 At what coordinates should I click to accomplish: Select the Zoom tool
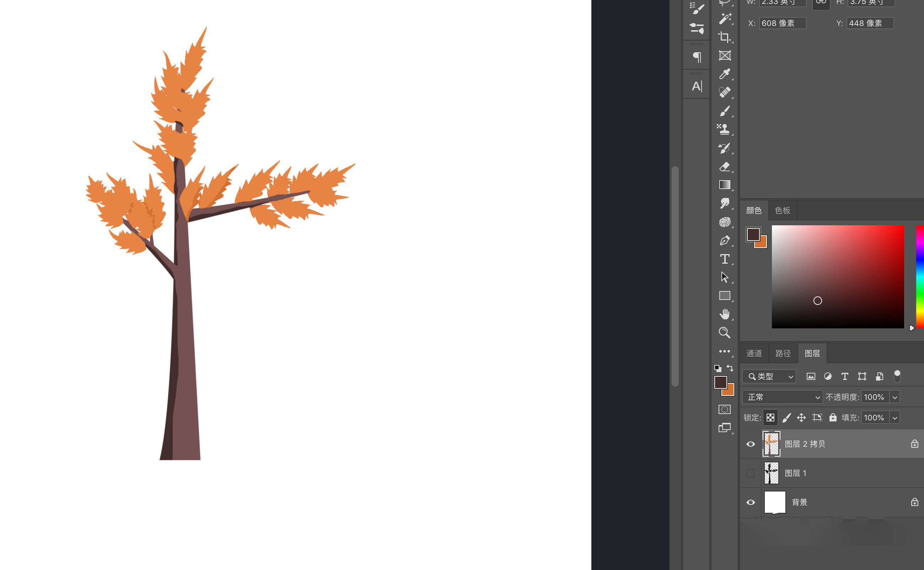724,333
